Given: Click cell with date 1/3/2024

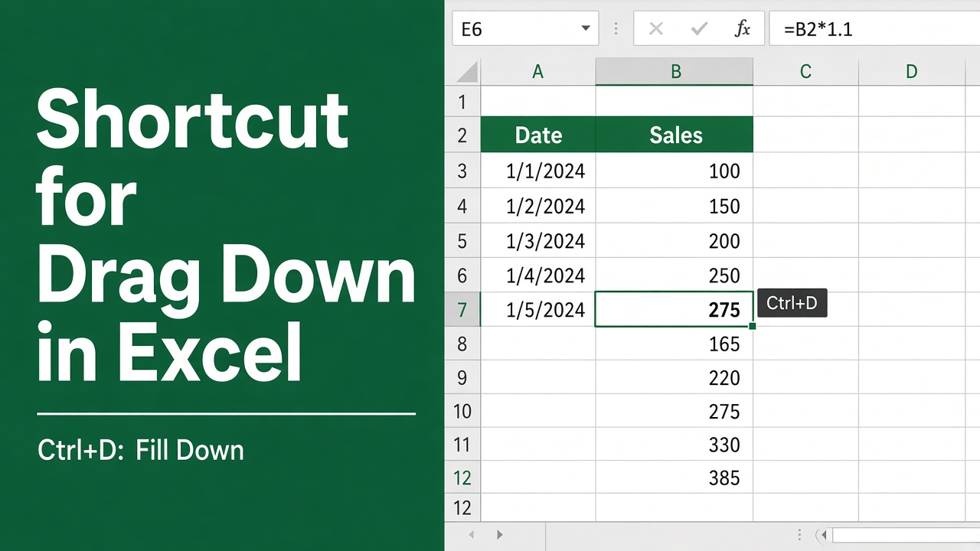Looking at the screenshot, I should [x=538, y=241].
